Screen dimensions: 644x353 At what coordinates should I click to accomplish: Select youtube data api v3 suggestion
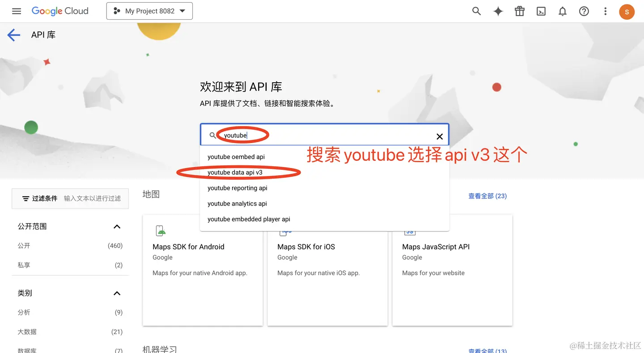click(325, 172)
